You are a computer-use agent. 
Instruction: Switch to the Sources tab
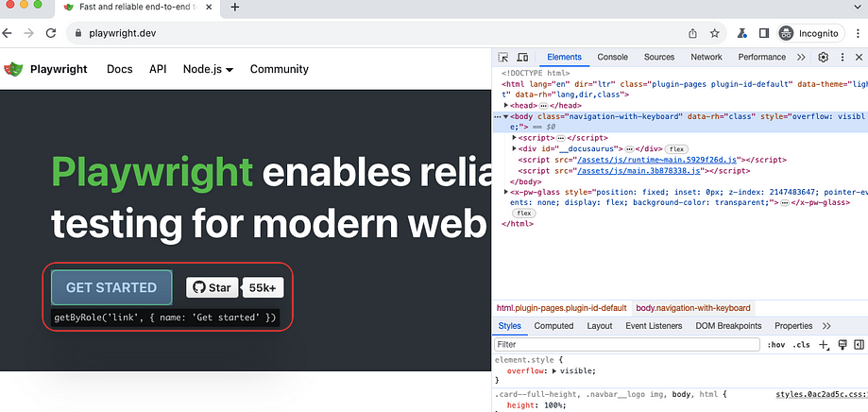pos(658,57)
